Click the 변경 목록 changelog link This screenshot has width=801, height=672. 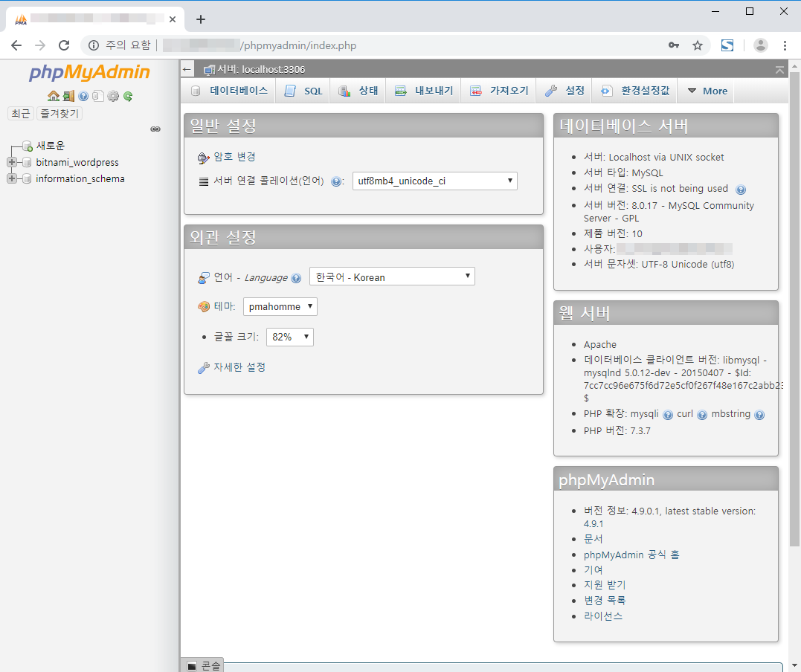[605, 601]
